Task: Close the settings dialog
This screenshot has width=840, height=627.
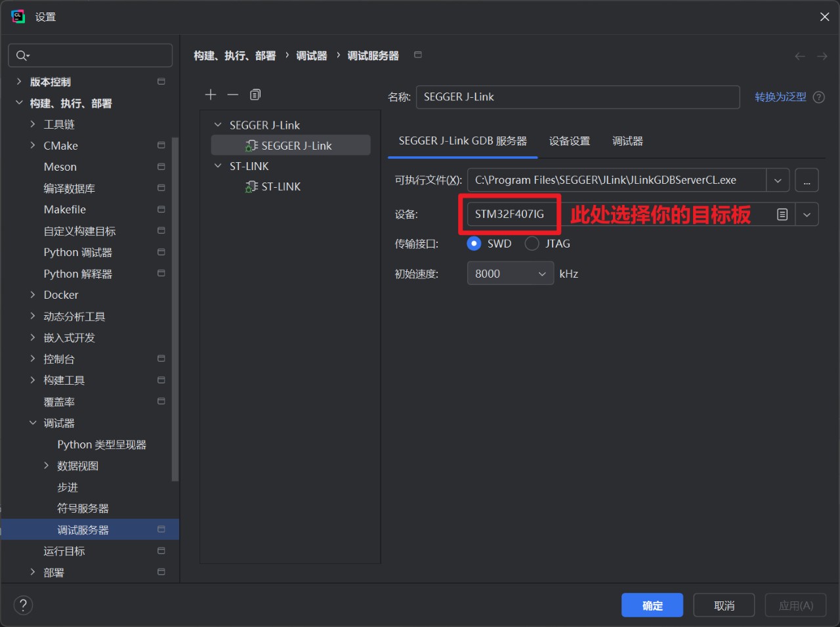Action: tap(825, 17)
